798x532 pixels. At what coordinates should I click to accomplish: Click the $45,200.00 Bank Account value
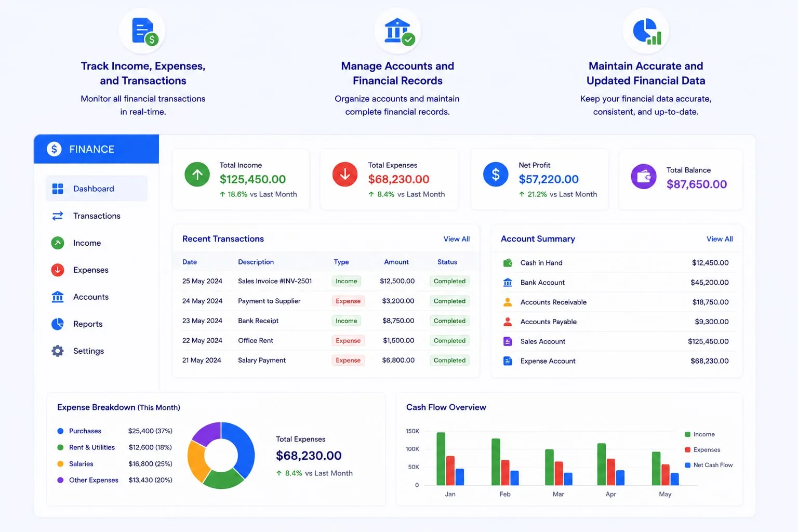pos(710,282)
